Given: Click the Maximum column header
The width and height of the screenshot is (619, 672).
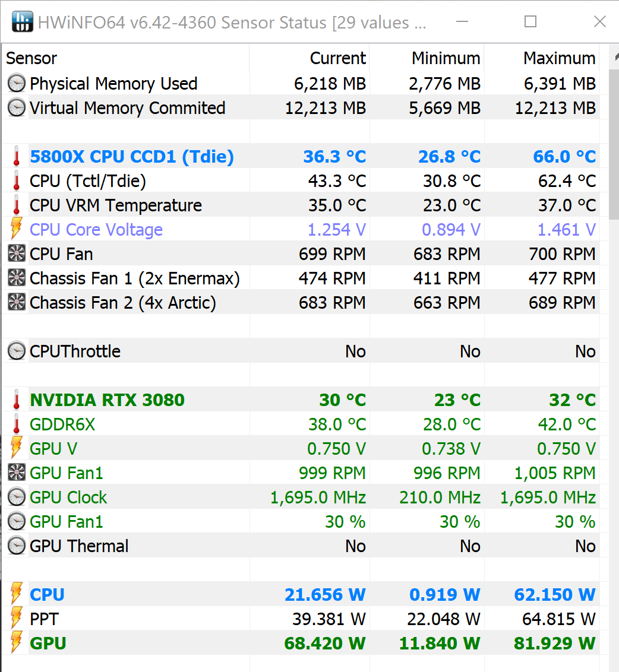Looking at the screenshot, I should tap(542, 58).
